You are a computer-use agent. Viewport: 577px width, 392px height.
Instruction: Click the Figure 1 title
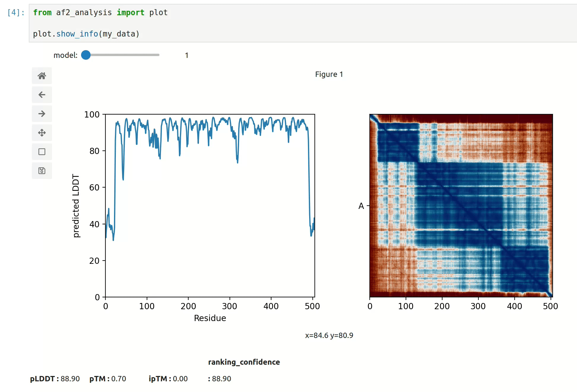tap(329, 74)
